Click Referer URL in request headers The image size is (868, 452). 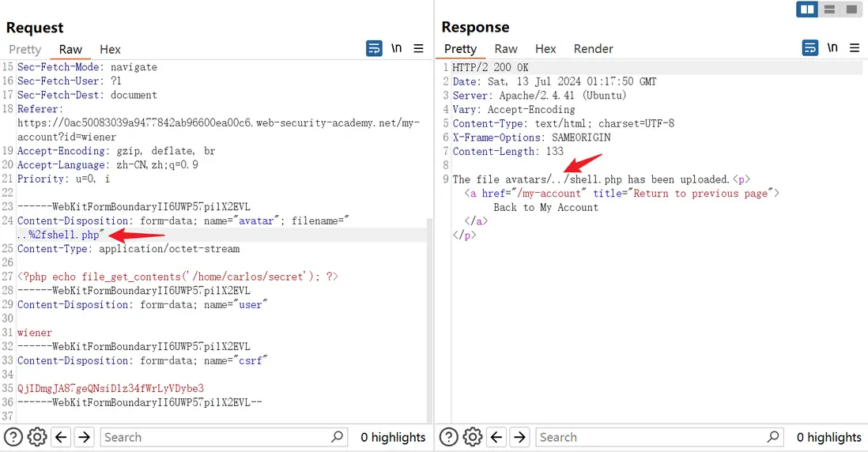point(218,130)
